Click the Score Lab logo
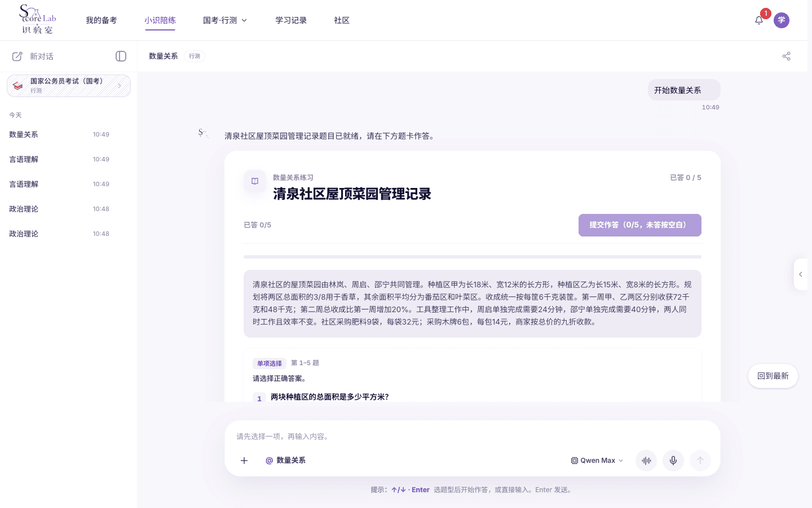 pyautogui.click(x=37, y=20)
